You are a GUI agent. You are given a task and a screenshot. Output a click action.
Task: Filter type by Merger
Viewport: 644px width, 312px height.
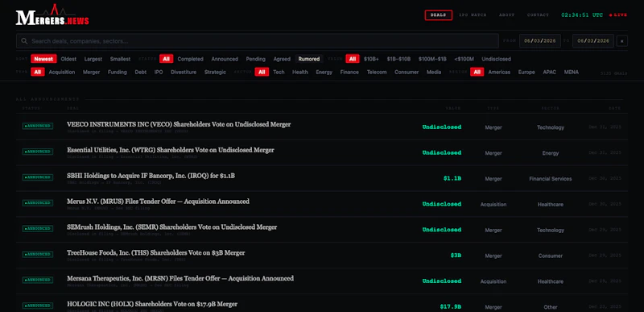pos(92,72)
